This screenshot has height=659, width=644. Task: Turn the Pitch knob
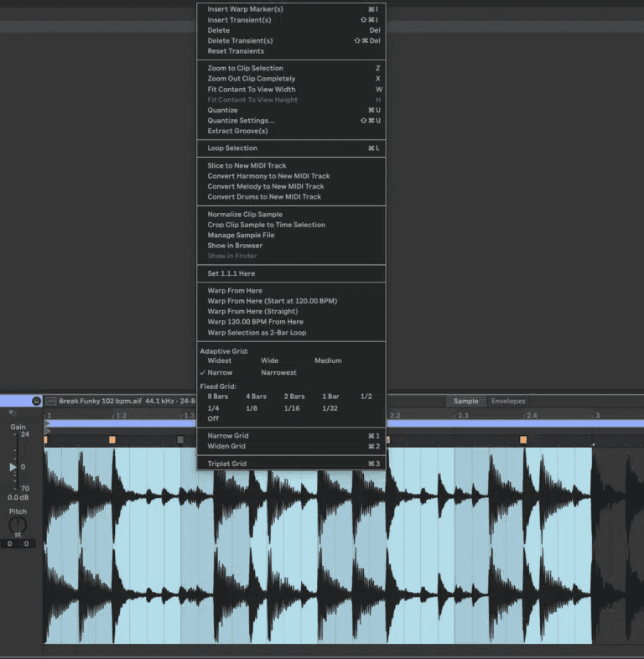18,525
